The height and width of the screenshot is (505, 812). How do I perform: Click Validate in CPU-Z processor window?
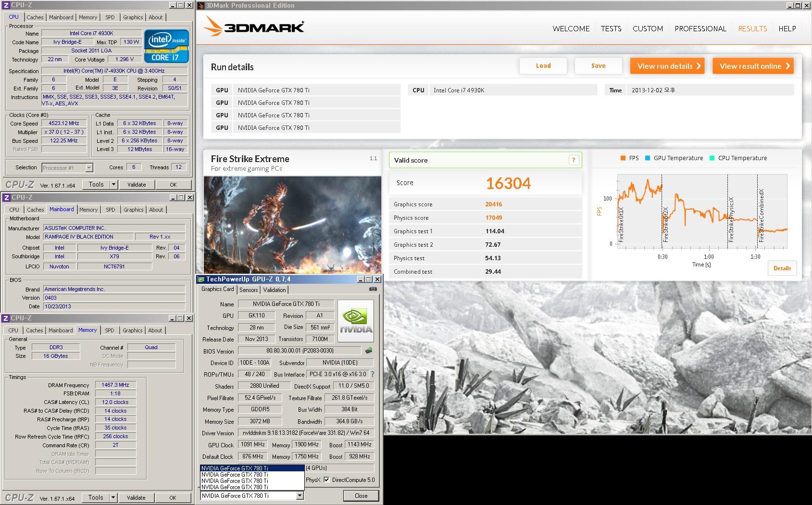click(137, 184)
